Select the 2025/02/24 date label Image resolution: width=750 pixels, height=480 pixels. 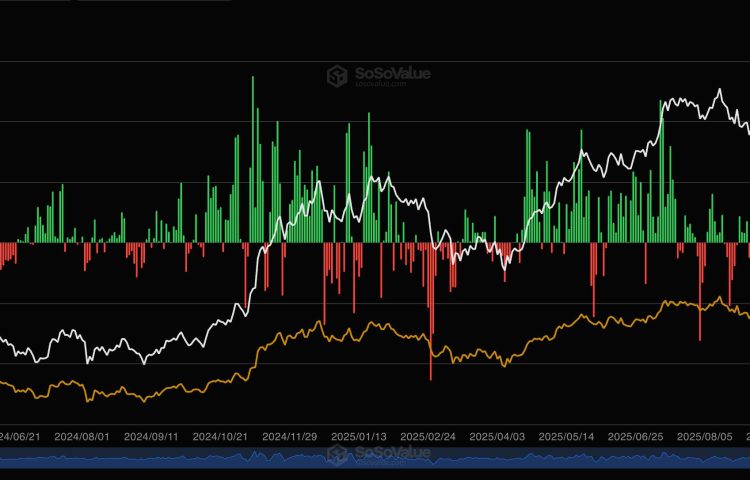point(427,437)
